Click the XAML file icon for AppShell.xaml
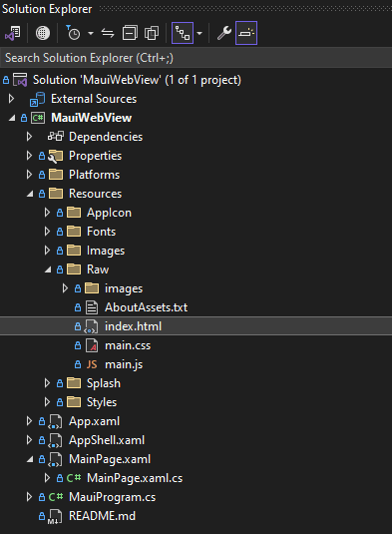Viewport: 392px width, 534px height. [55, 441]
